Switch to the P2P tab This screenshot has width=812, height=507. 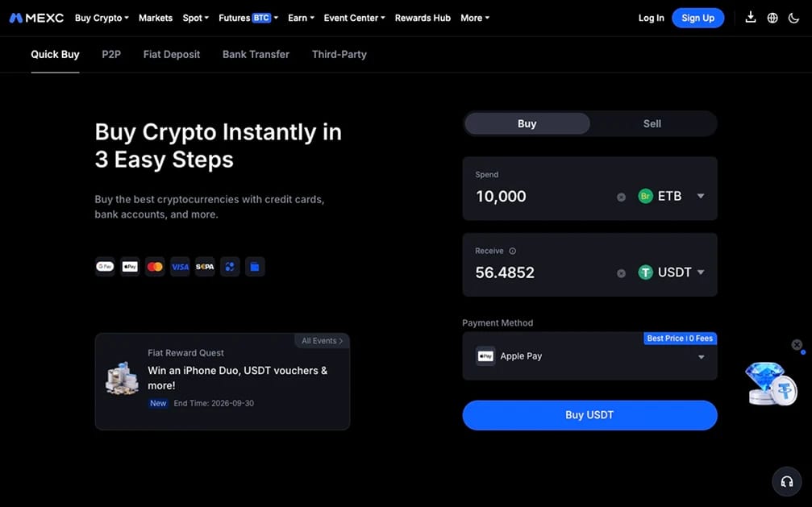[x=111, y=54]
